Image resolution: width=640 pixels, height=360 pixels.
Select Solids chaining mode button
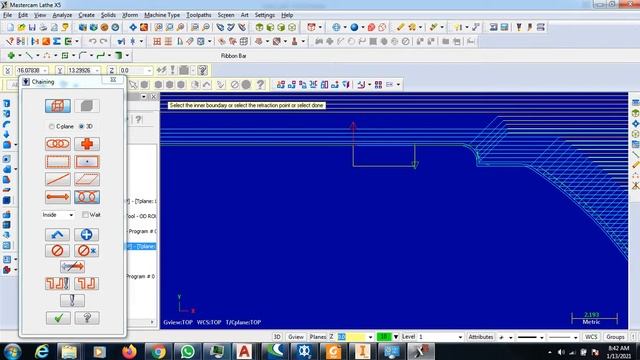point(87,106)
